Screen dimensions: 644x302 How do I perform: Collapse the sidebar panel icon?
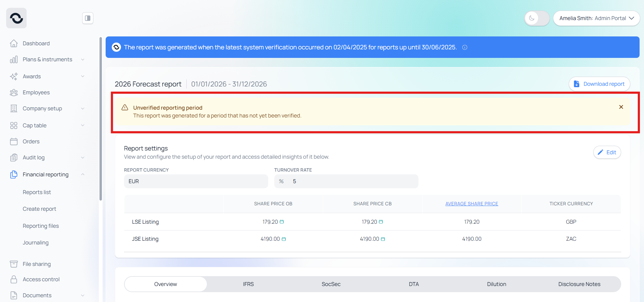pos(88,18)
